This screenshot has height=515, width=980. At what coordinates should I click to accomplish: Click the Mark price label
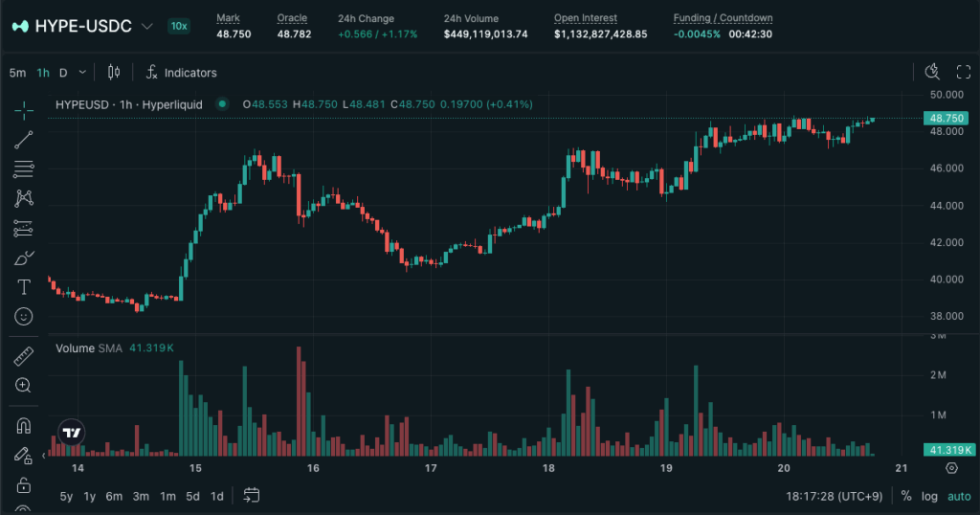228,18
